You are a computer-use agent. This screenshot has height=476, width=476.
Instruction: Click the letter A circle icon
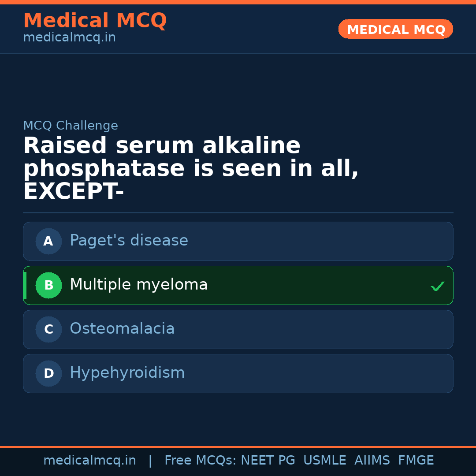[48, 241]
